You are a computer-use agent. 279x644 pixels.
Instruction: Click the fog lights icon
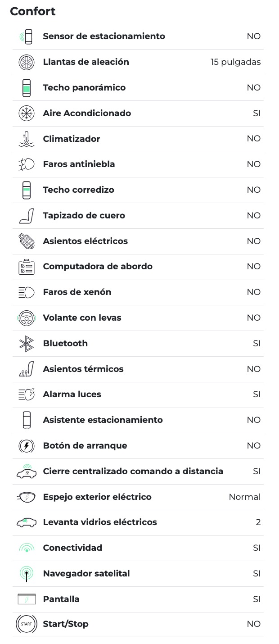(26, 164)
